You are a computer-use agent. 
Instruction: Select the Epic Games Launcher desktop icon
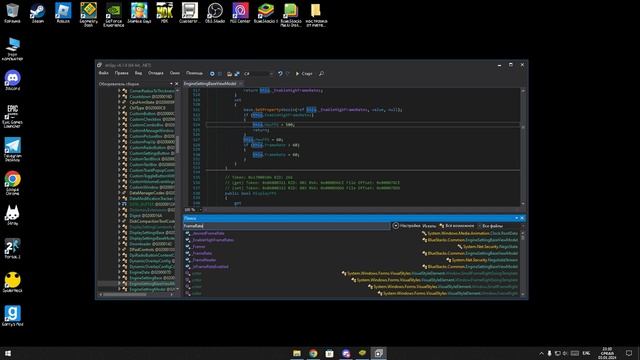(x=12, y=116)
